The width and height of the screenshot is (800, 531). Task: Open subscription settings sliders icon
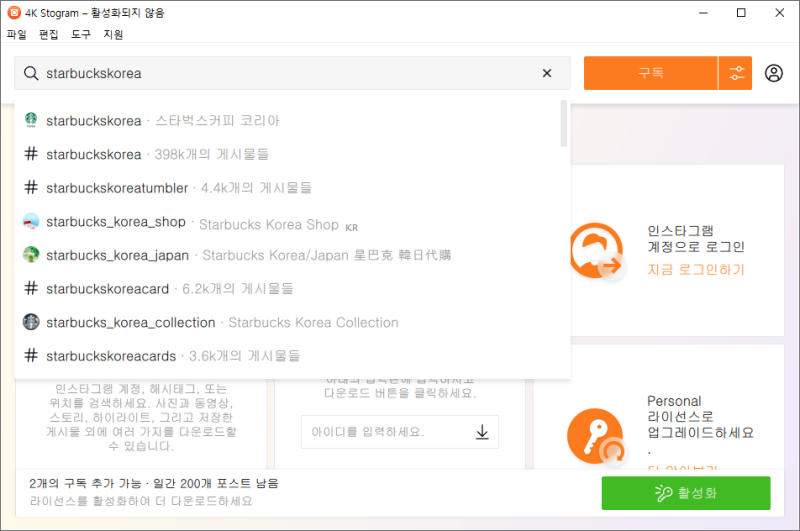pyautogui.click(x=736, y=73)
